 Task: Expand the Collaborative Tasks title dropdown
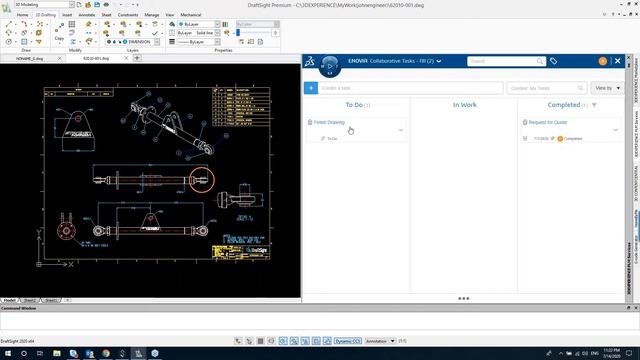[x=439, y=61]
